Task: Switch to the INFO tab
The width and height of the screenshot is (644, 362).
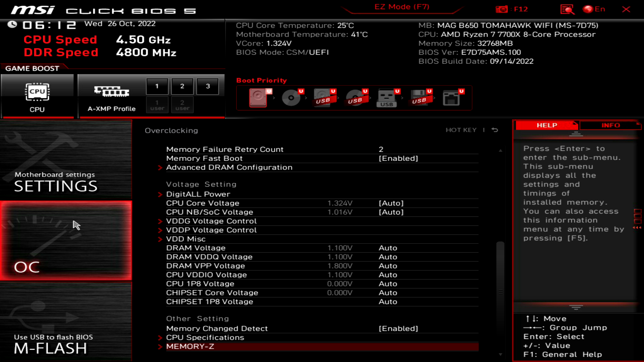Action: click(x=610, y=125)
